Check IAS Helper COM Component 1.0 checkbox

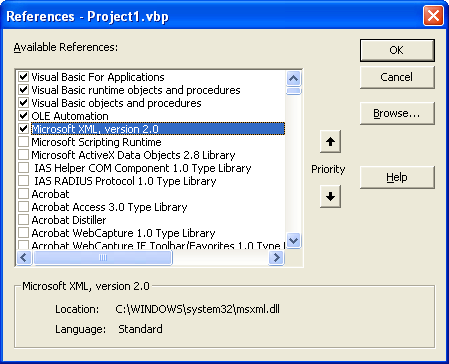pos(23,168)
